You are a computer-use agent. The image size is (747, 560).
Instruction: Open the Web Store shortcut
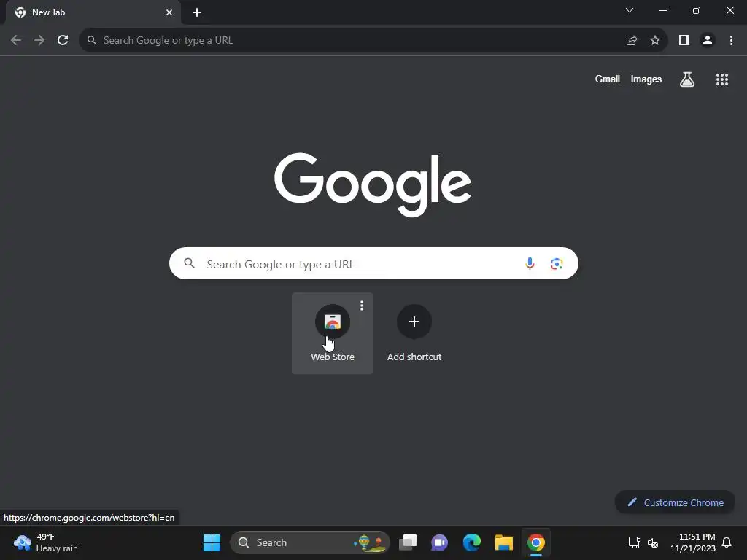coord(333,332)
